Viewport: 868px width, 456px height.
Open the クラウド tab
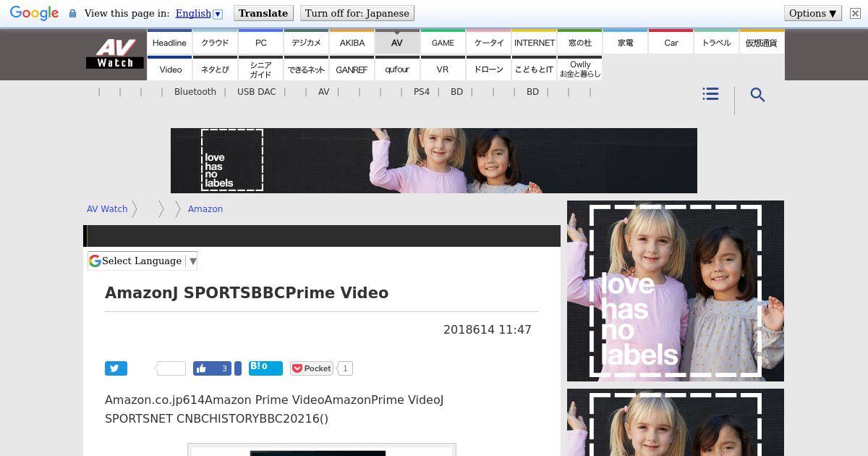(215, 42)
